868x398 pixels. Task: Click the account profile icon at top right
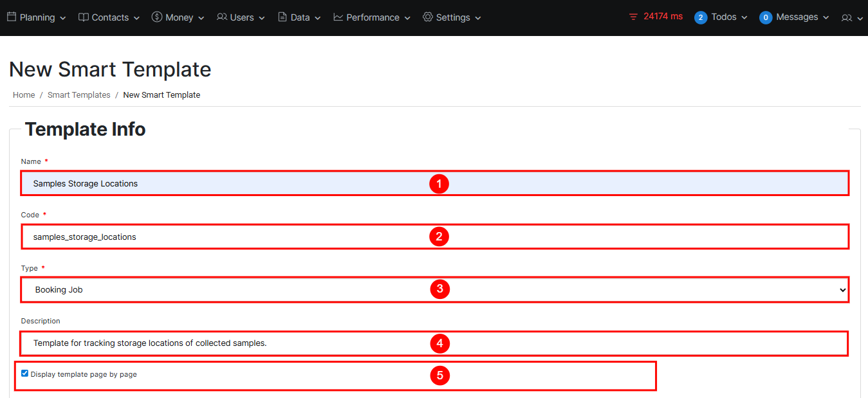(847, 18)
